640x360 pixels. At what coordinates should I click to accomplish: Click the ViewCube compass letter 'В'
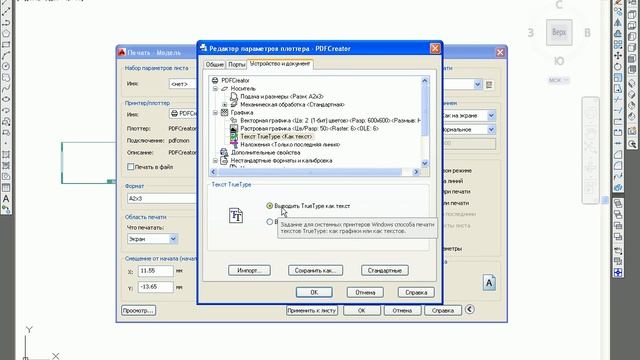587,33
